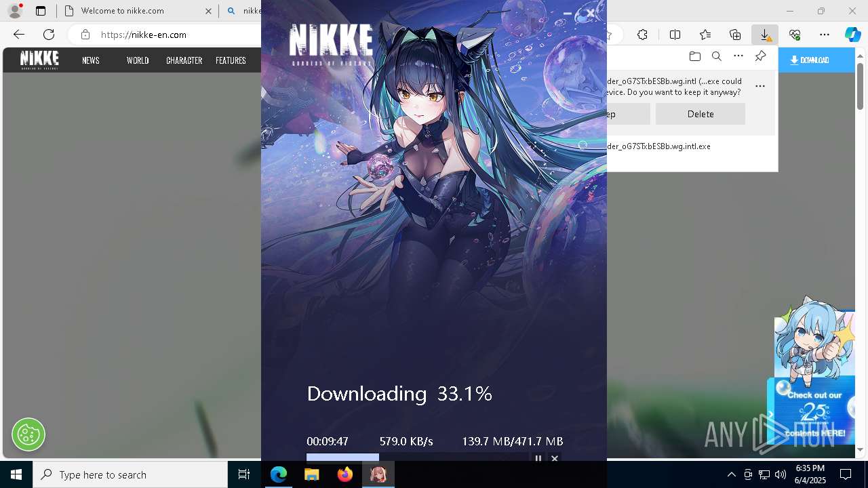The image size is (868, 488).
Task: Open Windows notification center
Action: click(846, 474)
